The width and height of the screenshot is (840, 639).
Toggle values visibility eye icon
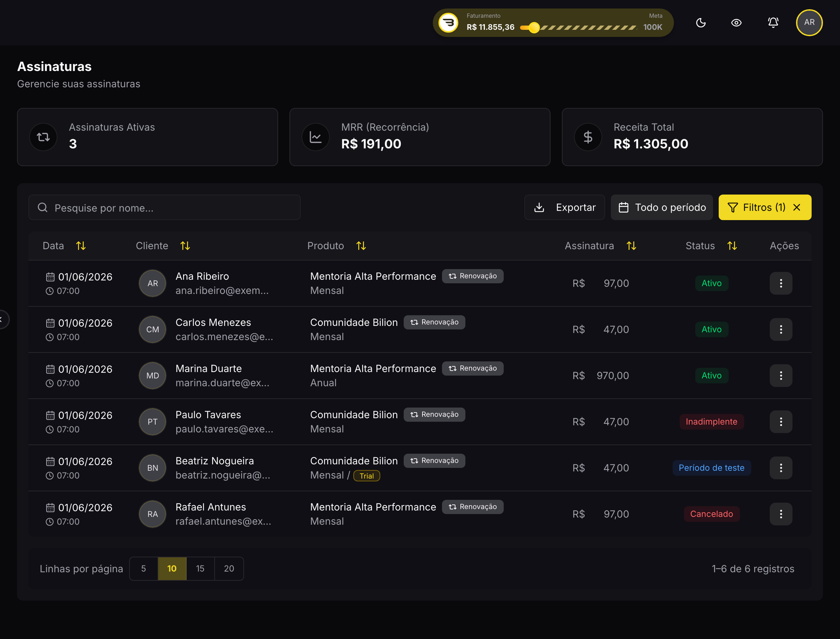tap(736, 23)
